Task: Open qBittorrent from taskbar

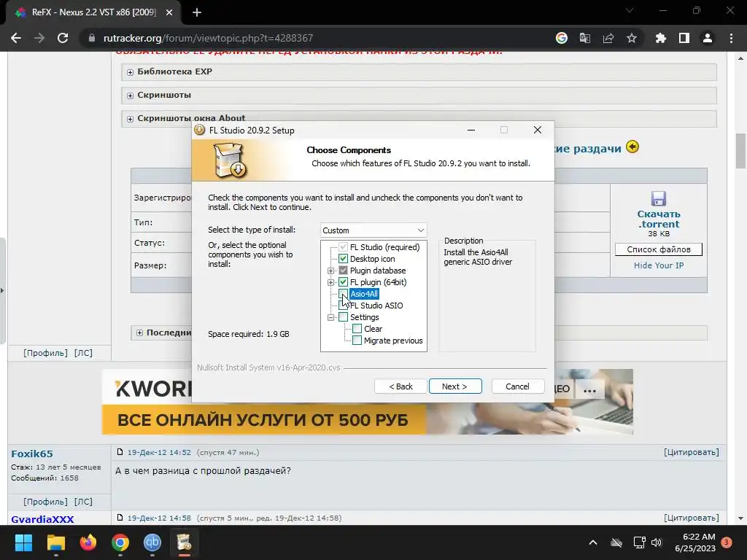Action: click(152, 542)
